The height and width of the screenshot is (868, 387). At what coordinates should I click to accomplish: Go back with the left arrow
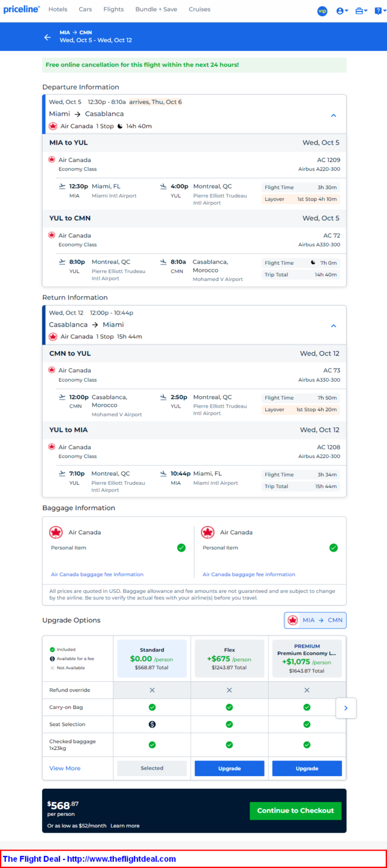tap(47, 37)
